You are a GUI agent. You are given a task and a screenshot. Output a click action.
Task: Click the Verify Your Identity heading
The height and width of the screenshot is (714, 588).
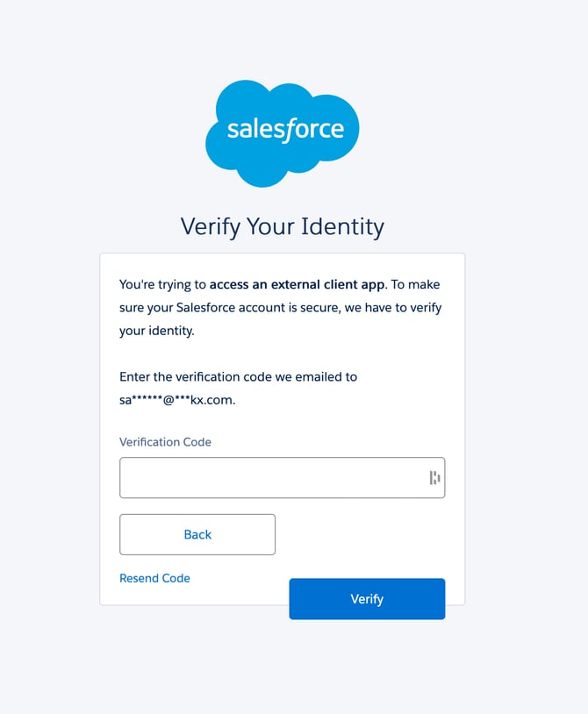click(283, 226)
